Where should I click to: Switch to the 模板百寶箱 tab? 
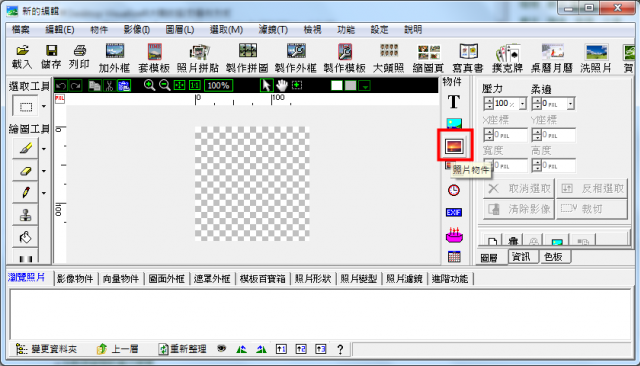pos(262,279)
